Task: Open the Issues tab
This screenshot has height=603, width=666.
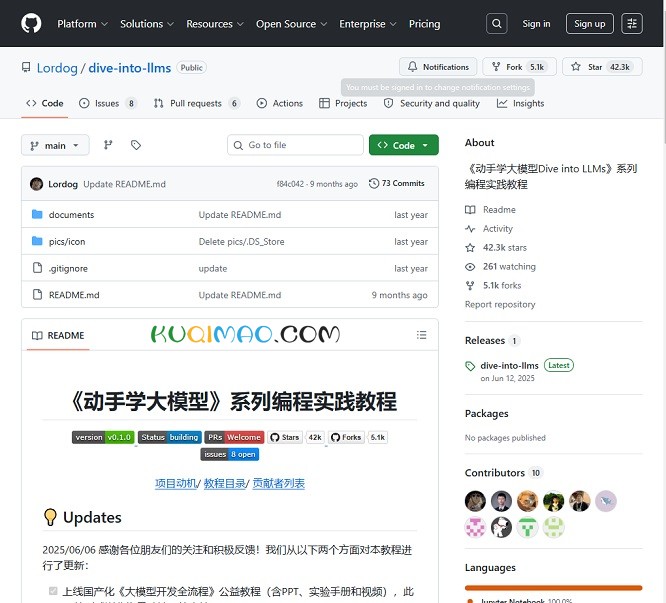Action: (x=108, y=103)
